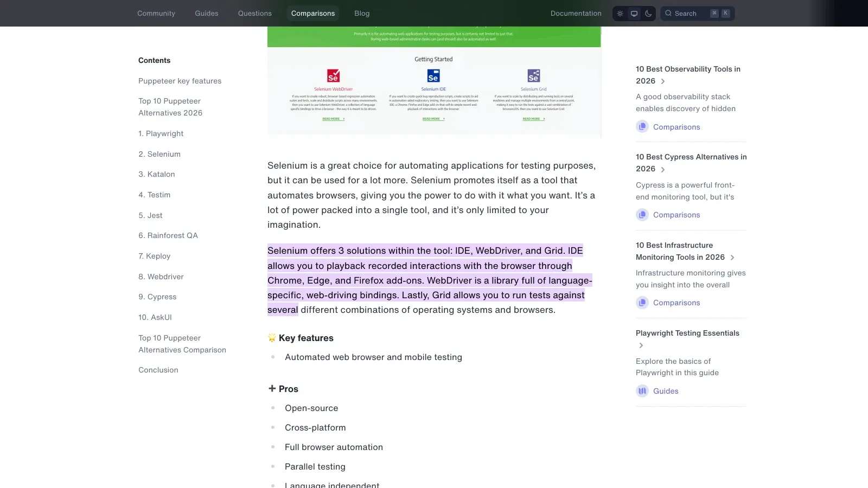868x488 pixels.
Task: Click the Selenium WebDriver red logo icon
Action: [x=333, y=75]
